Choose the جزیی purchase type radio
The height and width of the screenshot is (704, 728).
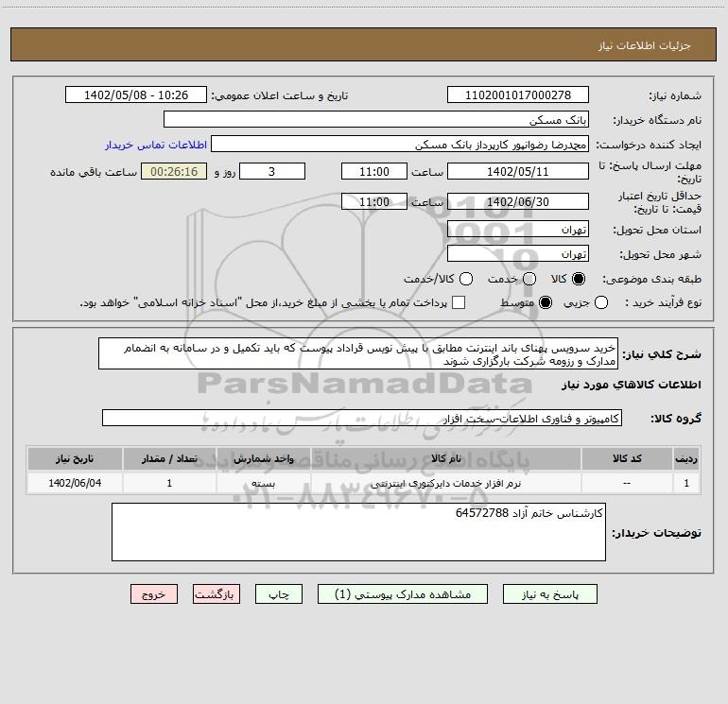click(601, 302)
